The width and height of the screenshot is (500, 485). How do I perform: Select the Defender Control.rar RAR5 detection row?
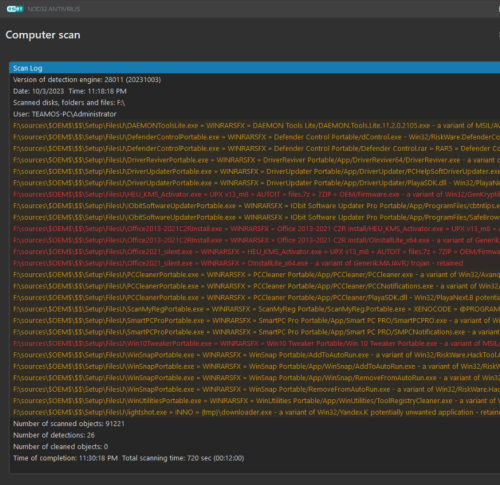(x=255, y=148)
